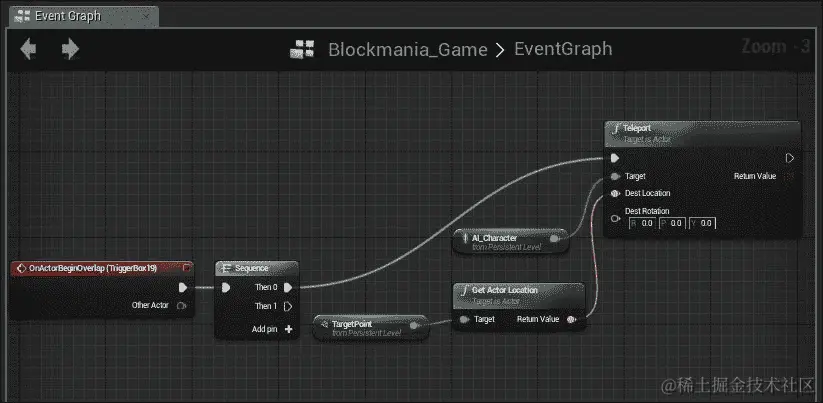Click the Zoom -3 level indicator
The image size is (823, 403).
pos(776,47)
